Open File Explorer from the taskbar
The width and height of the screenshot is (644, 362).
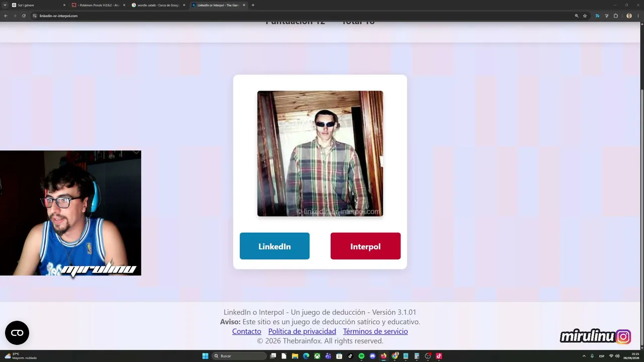(x=295, y=356)
